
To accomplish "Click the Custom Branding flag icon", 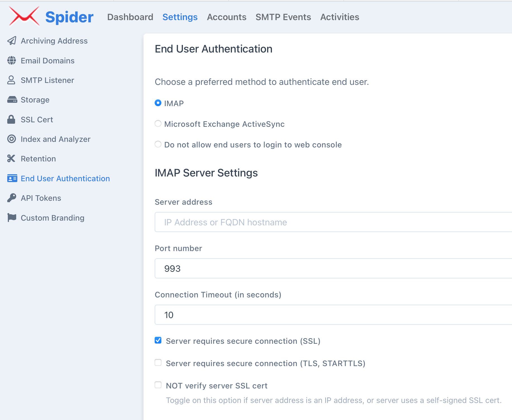I will point(11,218).
